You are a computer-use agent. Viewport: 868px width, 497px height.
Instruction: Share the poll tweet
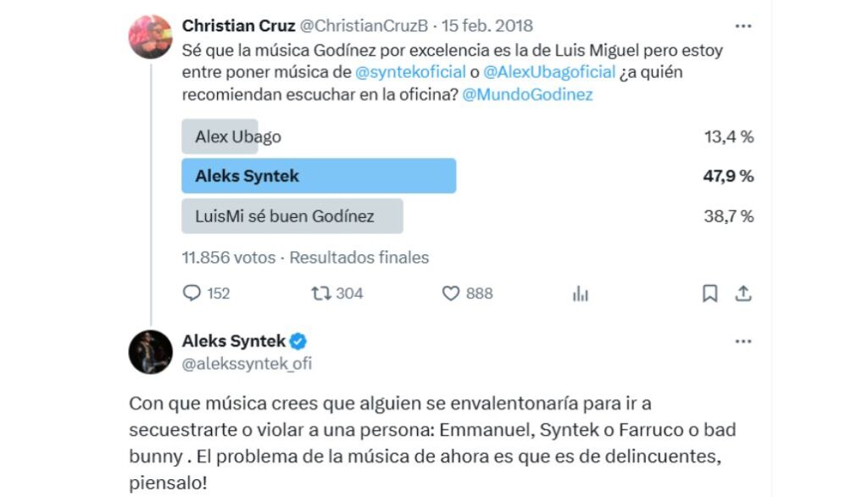[743, 293]
